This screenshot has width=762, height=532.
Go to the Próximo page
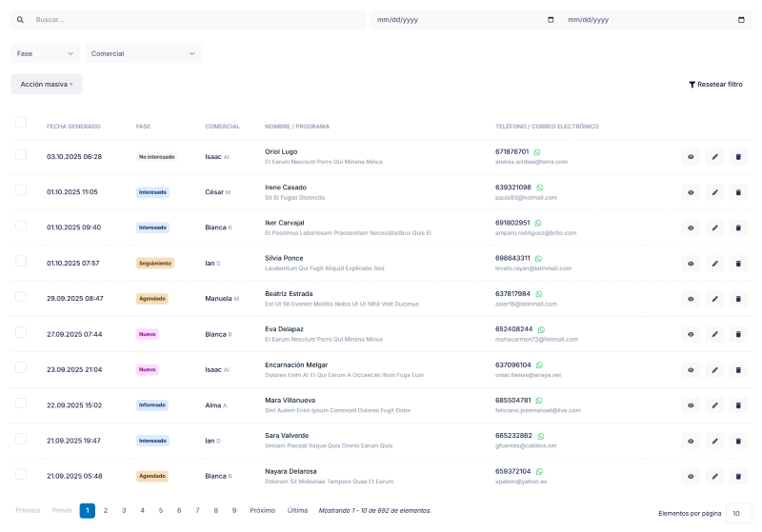pos(262,510)
